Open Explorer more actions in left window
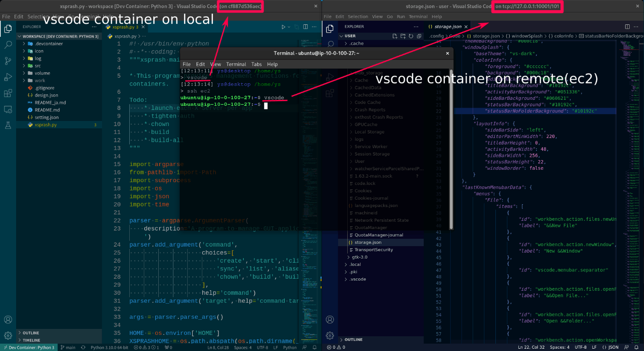Viewport: 644px width, 351px height. (94, 27)
